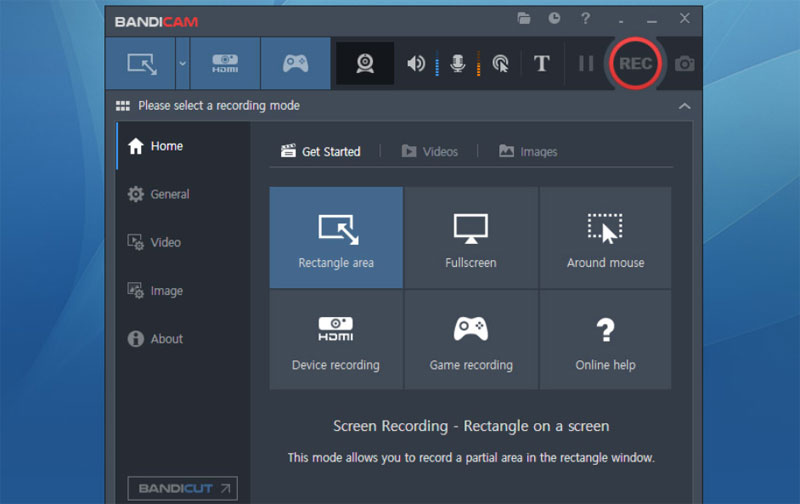Select the Rectangle area tile
The image size is (800, 504).
coord(336,238)
